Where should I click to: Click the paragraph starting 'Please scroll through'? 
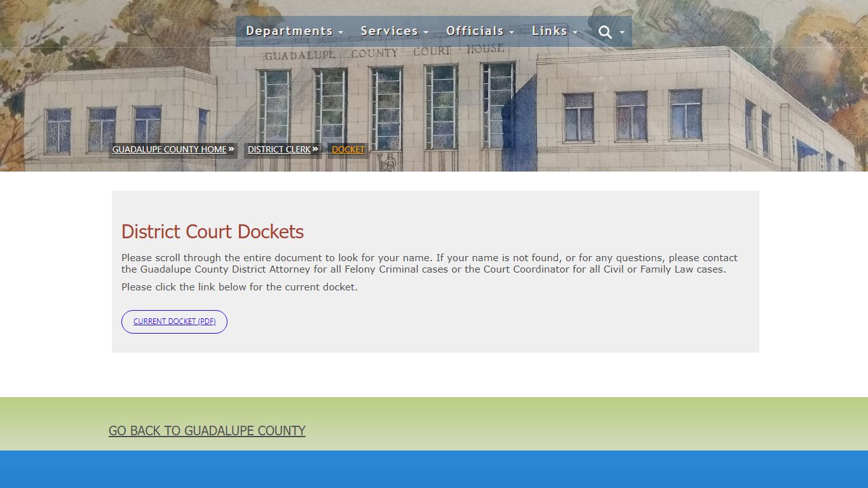coord(430,264)
